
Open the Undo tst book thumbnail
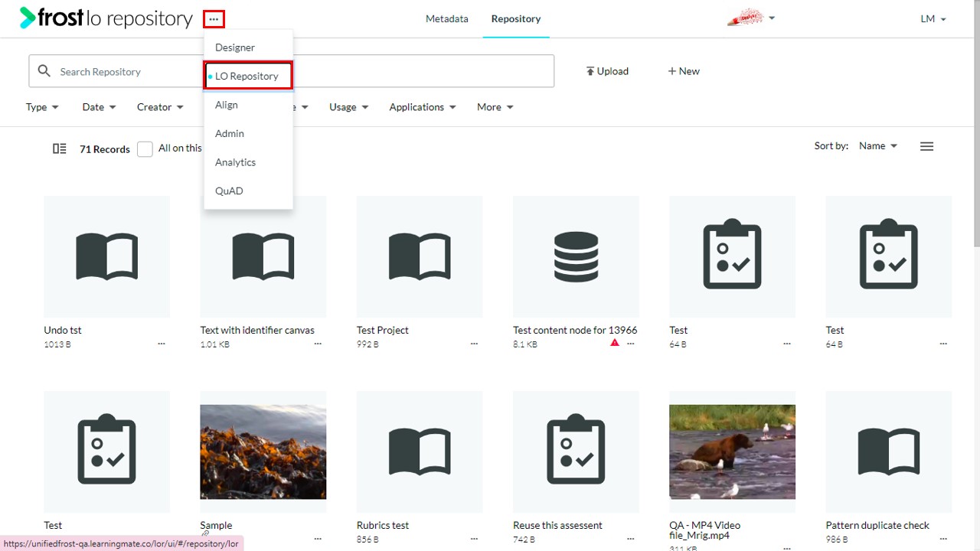point(107,256)
